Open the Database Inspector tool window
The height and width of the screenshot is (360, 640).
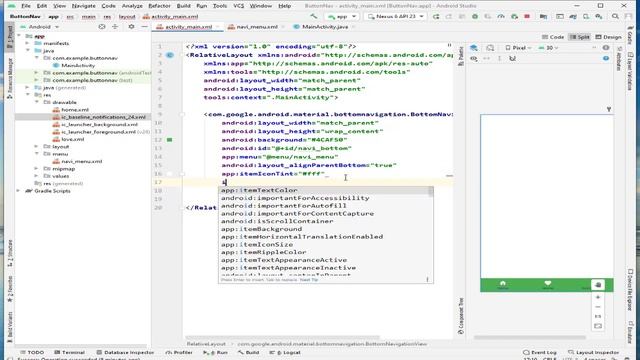click(125, 352)
